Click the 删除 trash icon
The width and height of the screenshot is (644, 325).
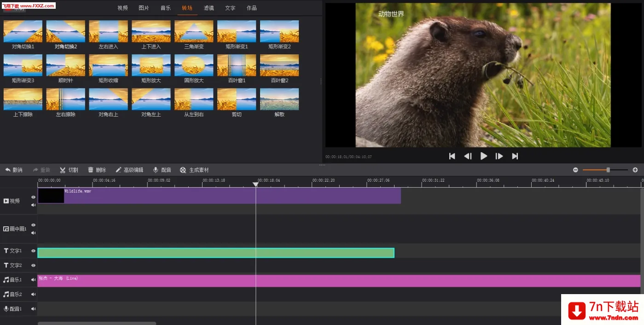coord(91,170)
